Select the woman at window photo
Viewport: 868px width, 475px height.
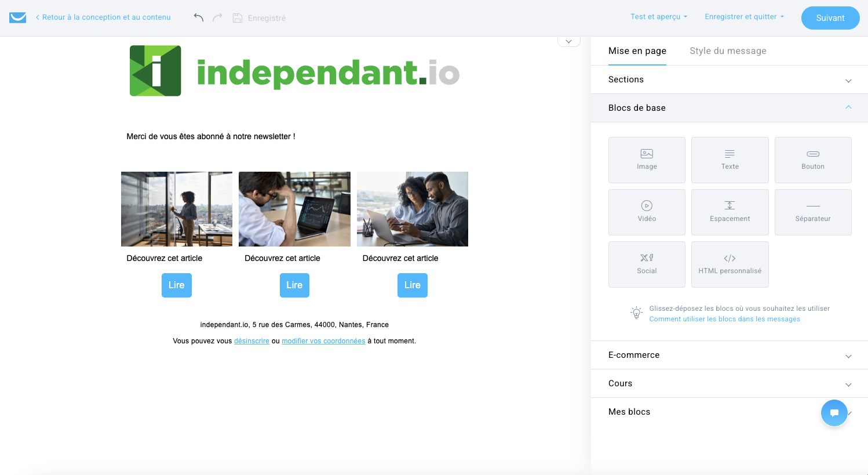click(x=177, y=209)
